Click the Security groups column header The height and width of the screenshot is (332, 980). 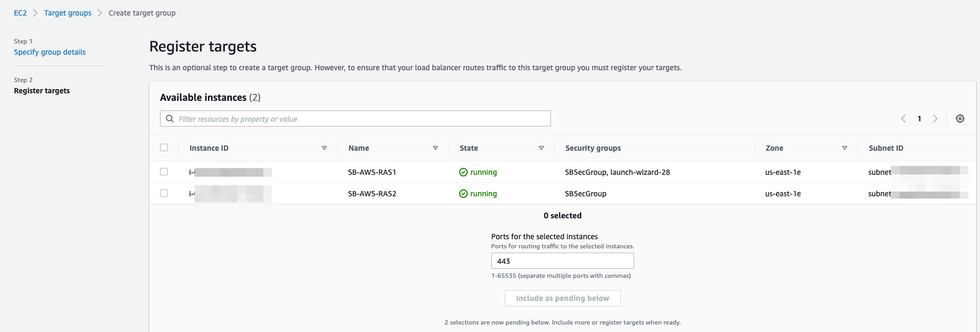click(x=593, y=148)
